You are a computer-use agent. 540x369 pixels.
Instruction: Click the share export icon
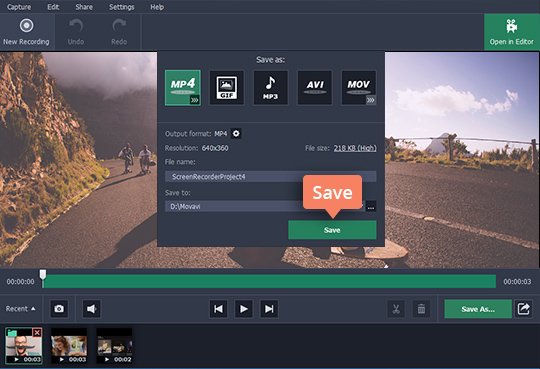click(x=523, y=309)
